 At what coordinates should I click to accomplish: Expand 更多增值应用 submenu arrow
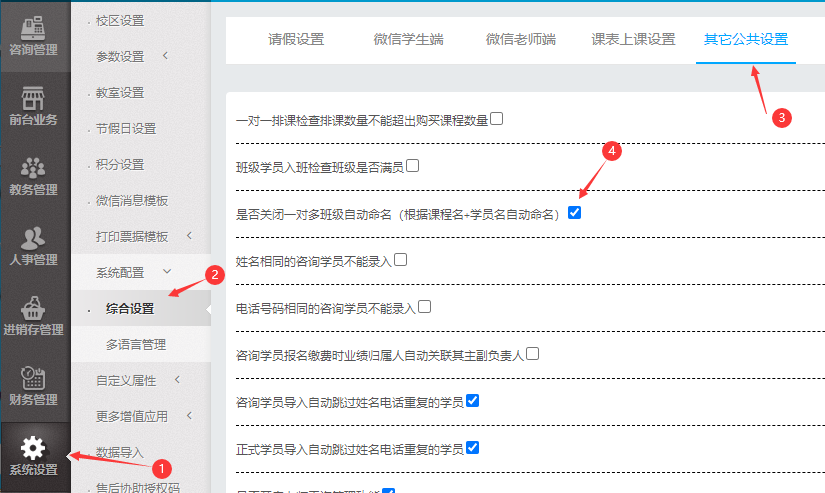coord(189,416)
